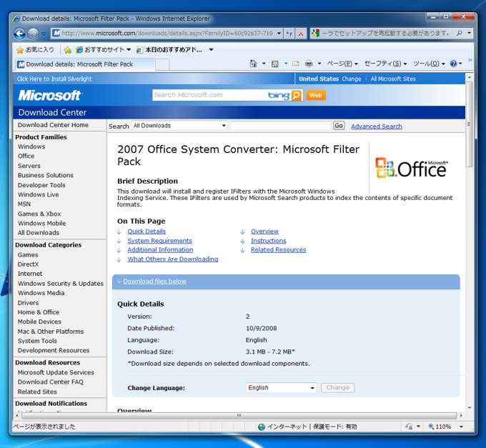Click the vertical scrollbar thumb

point(470,124)
